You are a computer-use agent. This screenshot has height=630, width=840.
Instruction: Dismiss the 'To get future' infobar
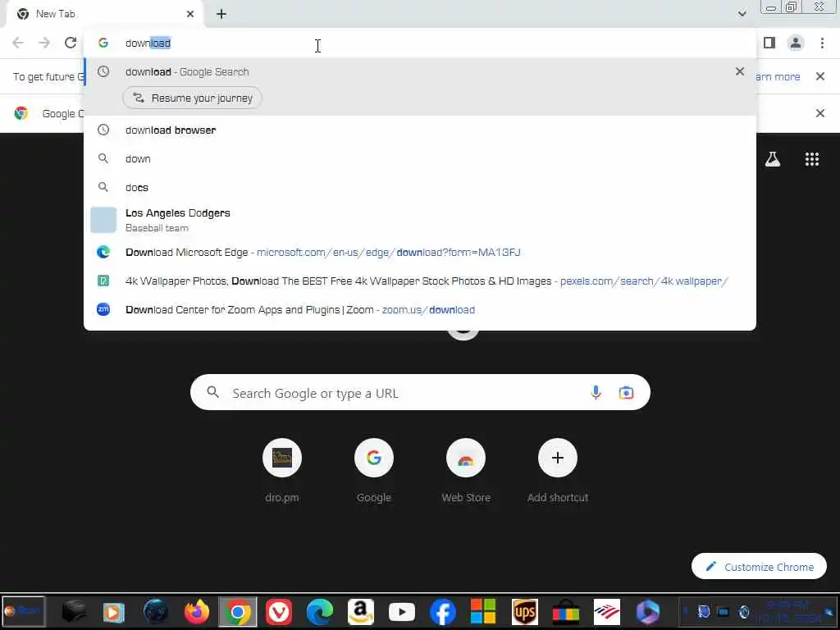point(820,76)
